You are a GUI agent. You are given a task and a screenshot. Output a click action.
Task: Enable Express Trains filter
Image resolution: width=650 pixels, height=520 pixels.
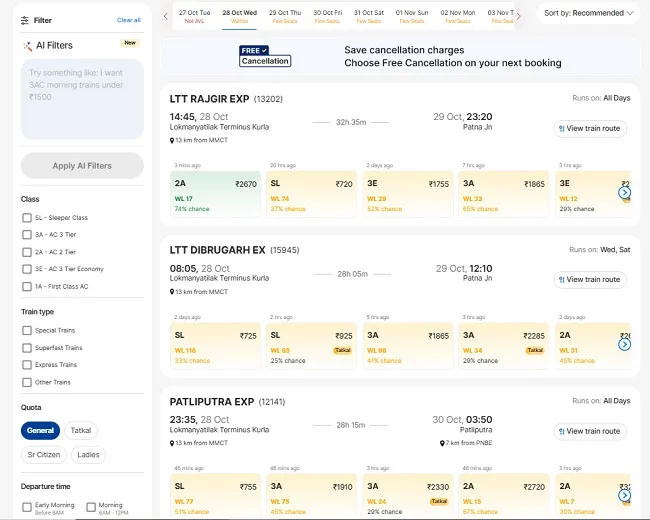pyautogui.click(x=27, y=365)
